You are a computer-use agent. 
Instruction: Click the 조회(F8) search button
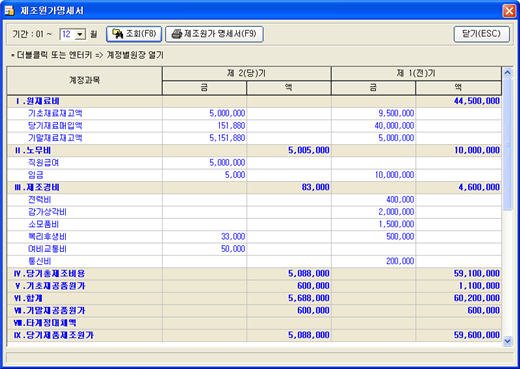click(134, 34)
